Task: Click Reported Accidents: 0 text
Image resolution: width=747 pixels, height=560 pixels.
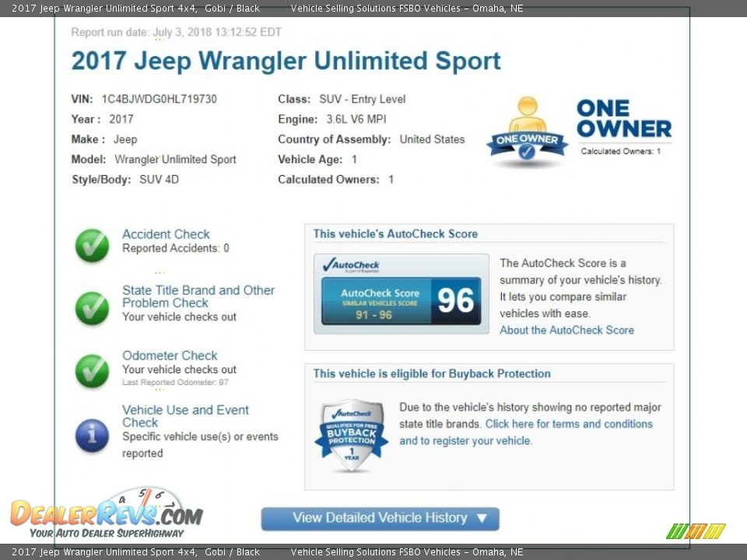Action: [176, 248]
